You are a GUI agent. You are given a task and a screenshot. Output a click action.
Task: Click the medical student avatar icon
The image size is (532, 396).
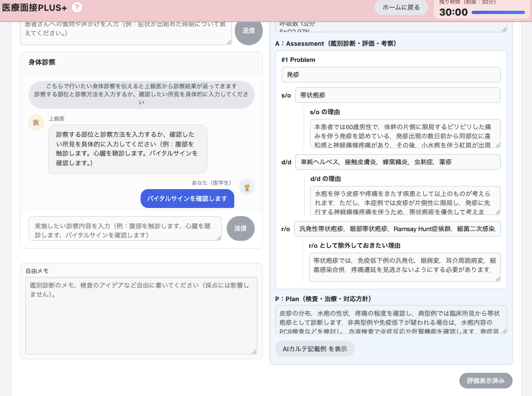[247, 187]
